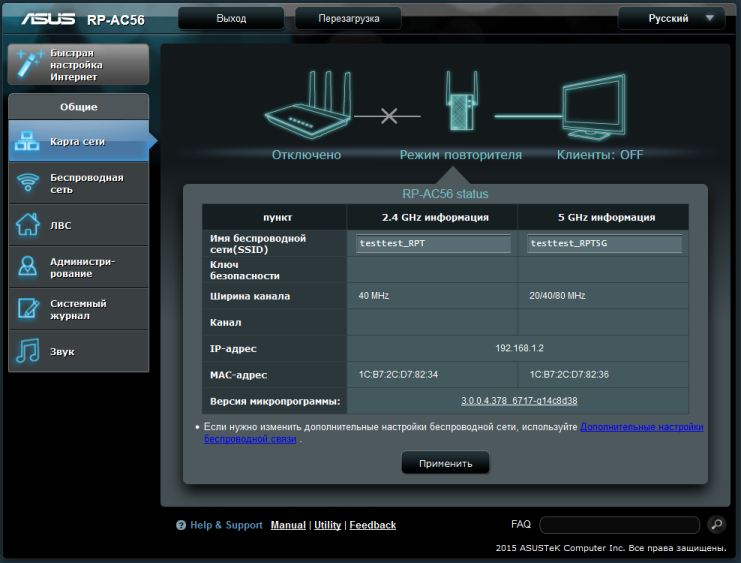
Task: Open Системный журнал page
Action: pyautogui.click(x=78, y=309)
